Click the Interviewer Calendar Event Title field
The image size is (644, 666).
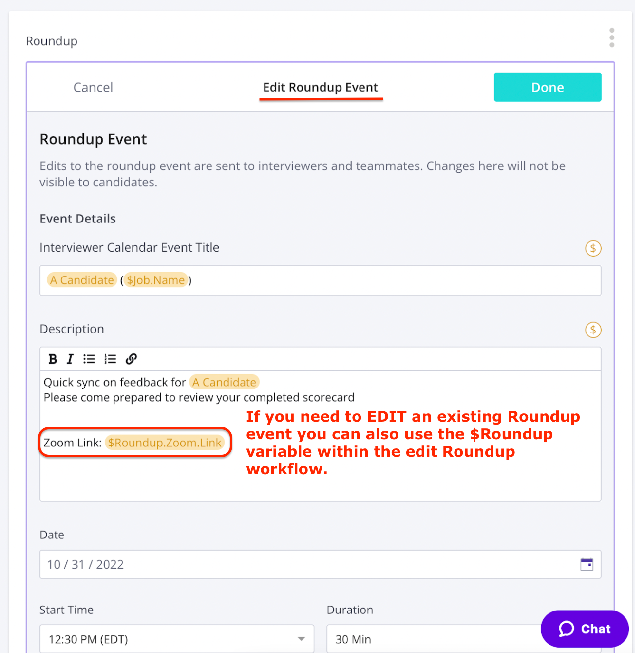pos(390,280)
